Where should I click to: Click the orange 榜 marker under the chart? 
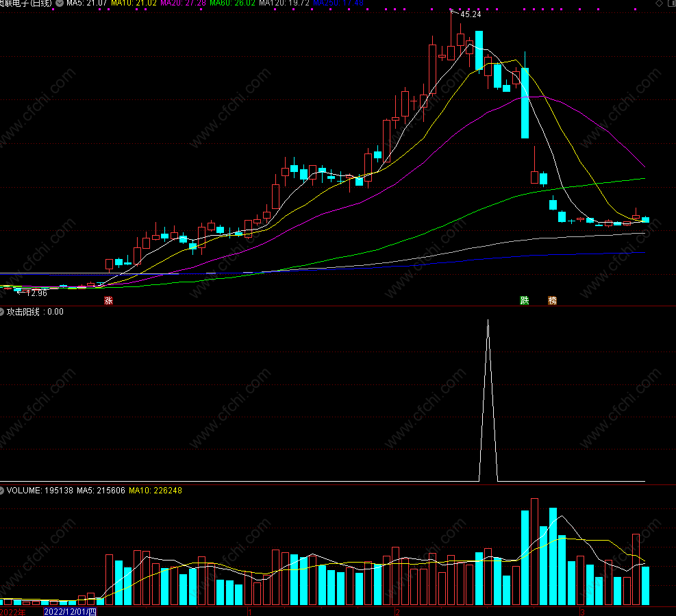[x=552, y=301]
